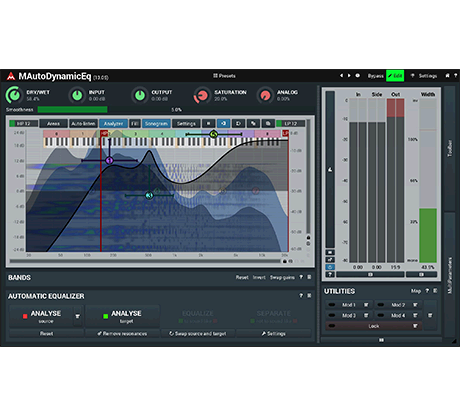Viewport: 460px width, 416px height.
Task: Open the Mod 2 dropdown arrow
Action: [415, 305]
